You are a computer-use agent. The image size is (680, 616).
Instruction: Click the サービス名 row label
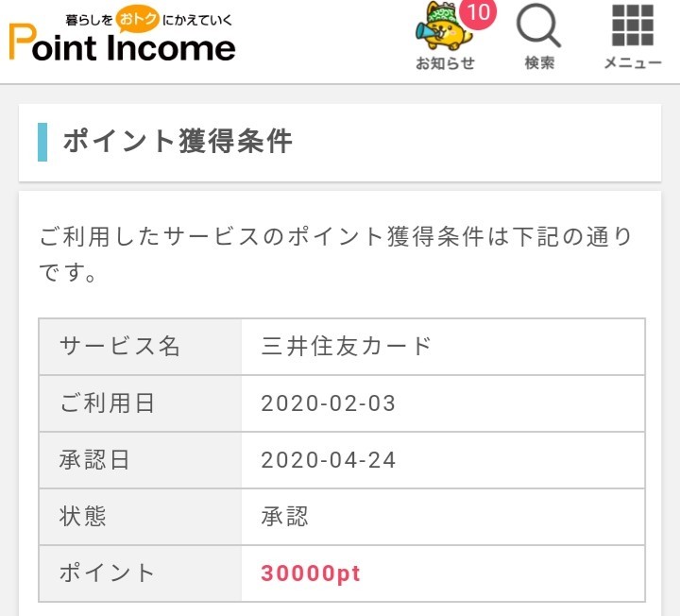pyautogui.click(x=120, y=346)
